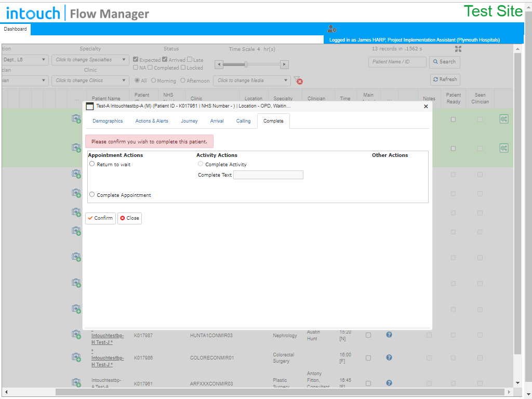This screenshot has width=532, height=399.
Task: Click the clinic code ARFXXXCONMIR03
Action: pyautogui.click(x=211, y=384)
